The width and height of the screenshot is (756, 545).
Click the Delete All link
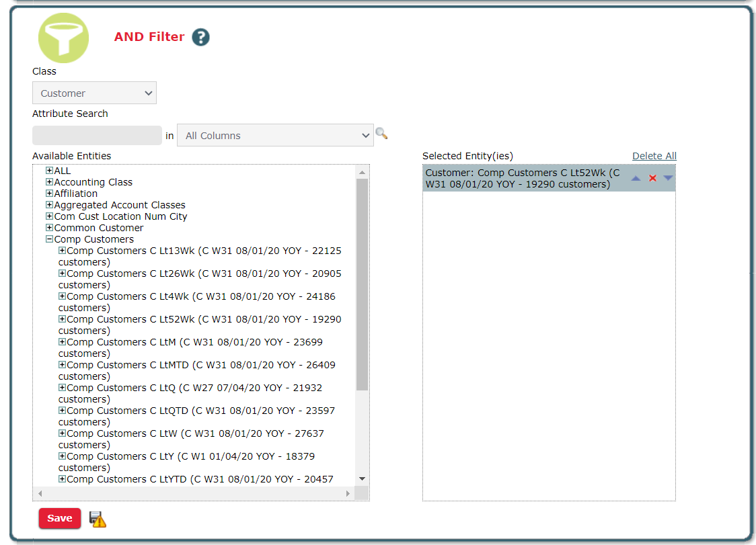654,156
